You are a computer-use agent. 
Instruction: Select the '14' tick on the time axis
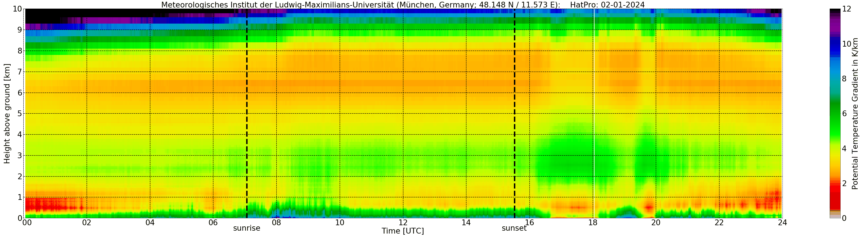(x=466, y=223)
